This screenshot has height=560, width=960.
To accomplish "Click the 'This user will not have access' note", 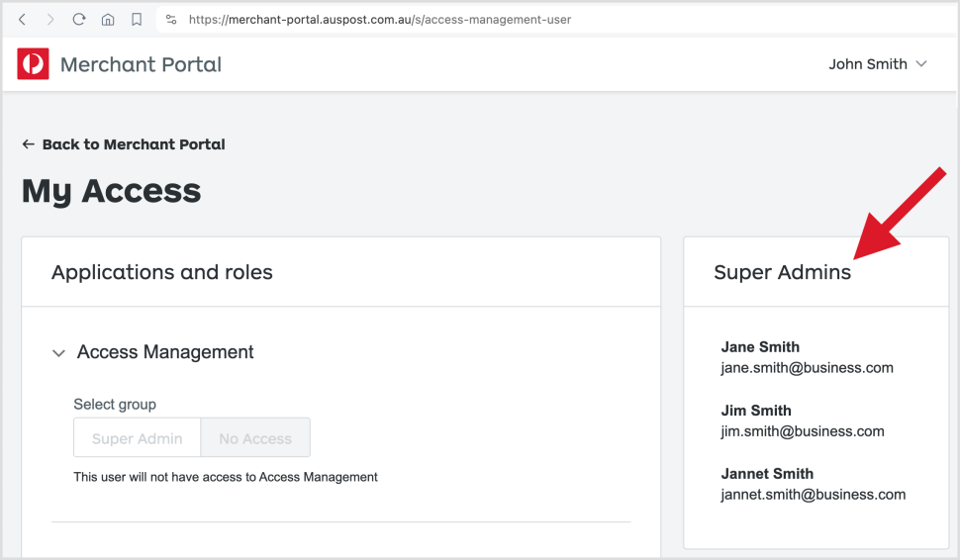I will coord(226,477).
